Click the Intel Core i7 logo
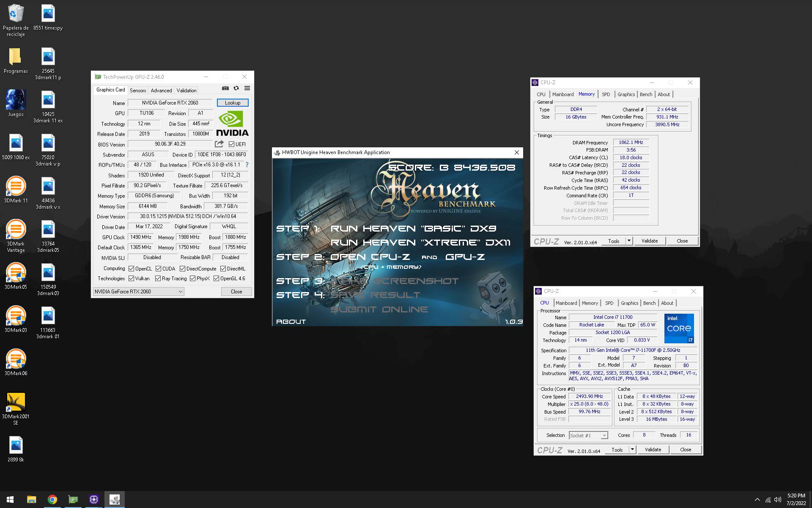 point(679,328)
